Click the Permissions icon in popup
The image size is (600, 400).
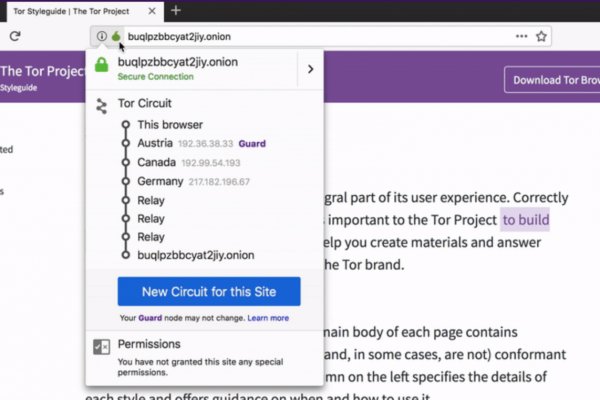tap(101, 346)
